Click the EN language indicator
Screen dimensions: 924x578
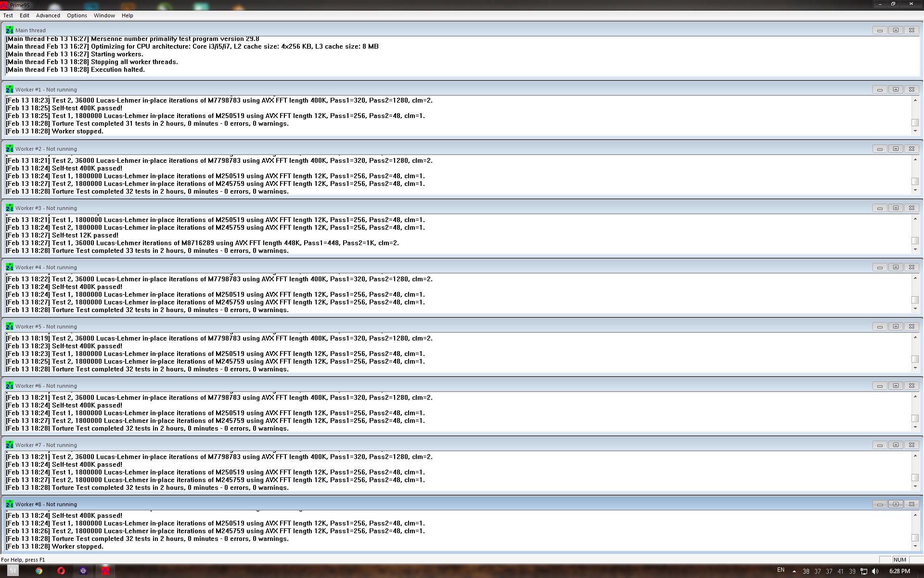[x=781, y=570]
